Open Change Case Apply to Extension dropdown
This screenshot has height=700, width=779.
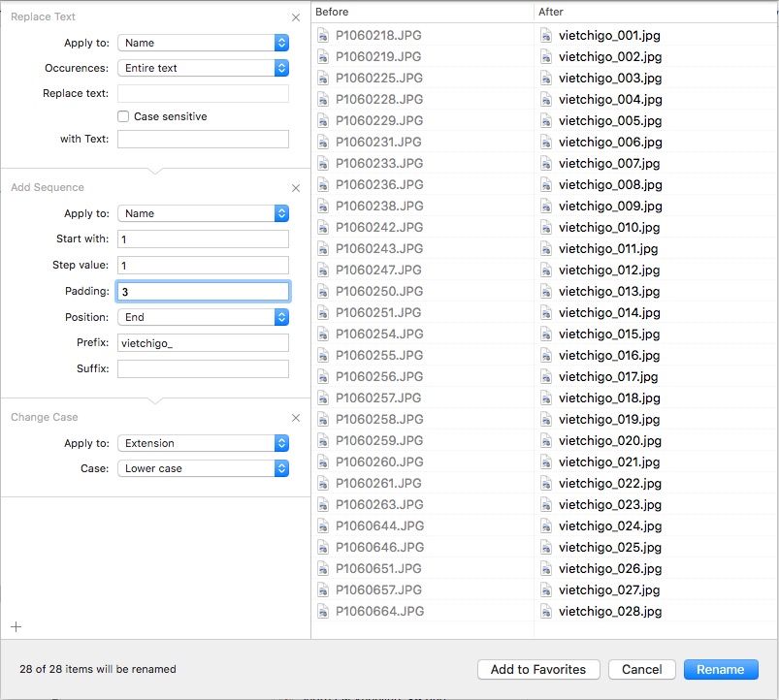click(x=203, y=443)
